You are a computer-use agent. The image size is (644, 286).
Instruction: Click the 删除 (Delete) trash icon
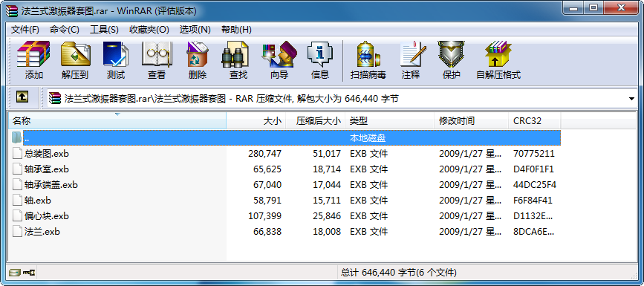point(198,60)
